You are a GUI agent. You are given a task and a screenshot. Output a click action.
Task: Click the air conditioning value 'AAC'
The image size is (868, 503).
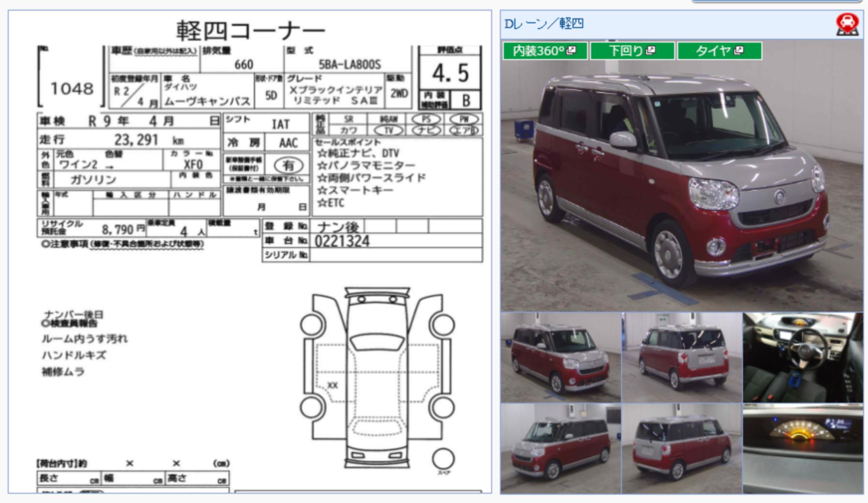click(x=288, y=143)
